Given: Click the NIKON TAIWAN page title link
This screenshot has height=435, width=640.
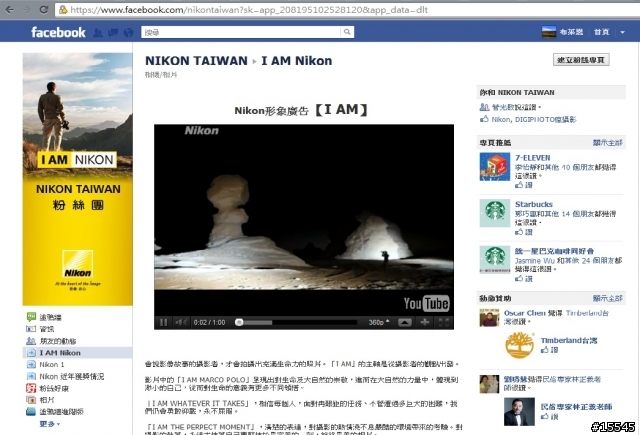Looking at the screenshot, I should [196, 61].
